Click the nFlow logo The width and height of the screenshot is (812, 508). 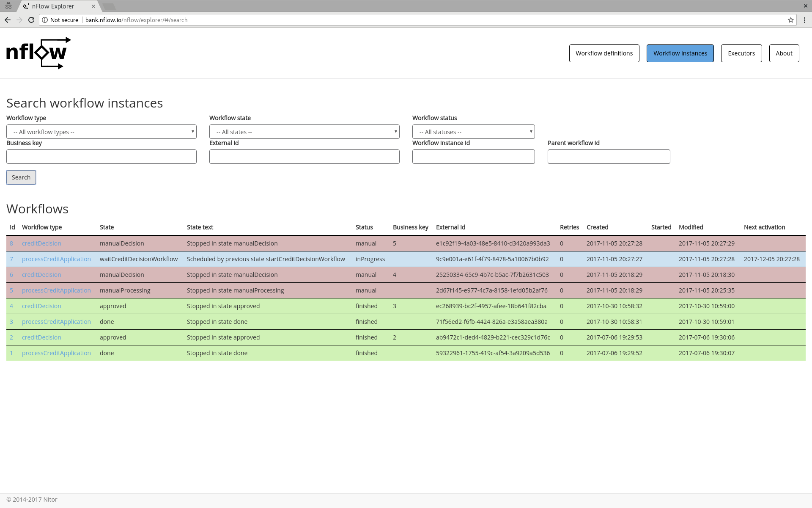(x=38, y=53)
